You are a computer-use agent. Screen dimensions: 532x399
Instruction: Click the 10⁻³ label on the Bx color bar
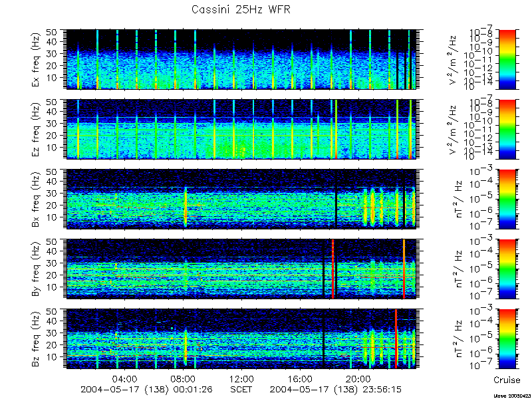coord(481,172)
